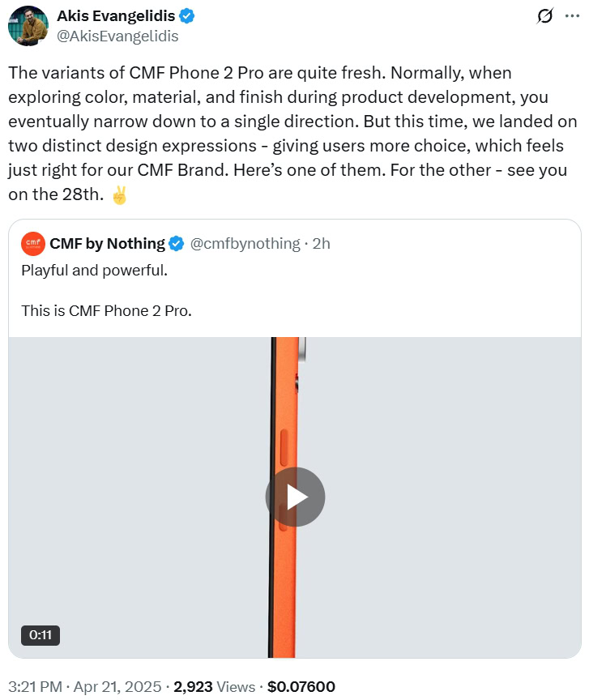This screenshot has width=589, height=700.
Task: Open the quoted post's "Playful and powerful." text
Action: click(94, 271)
